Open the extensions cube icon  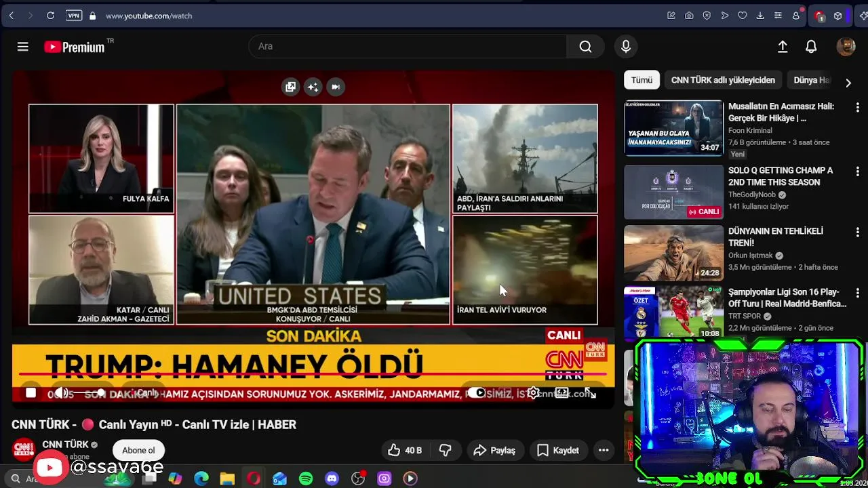pos(838,16)
